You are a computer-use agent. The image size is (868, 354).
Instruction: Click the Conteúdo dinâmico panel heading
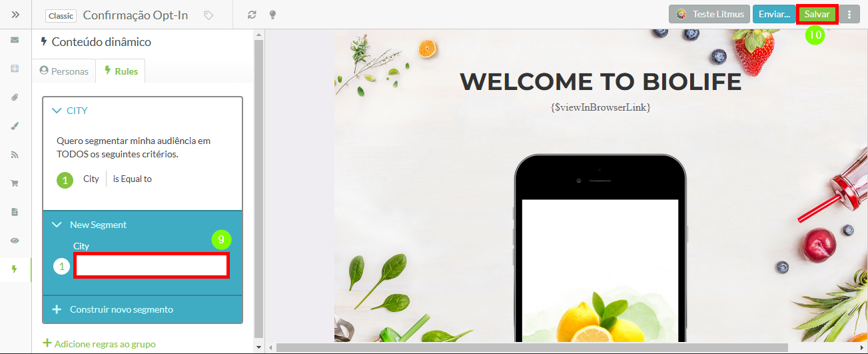pyautogui.click(x=101, y=42)
